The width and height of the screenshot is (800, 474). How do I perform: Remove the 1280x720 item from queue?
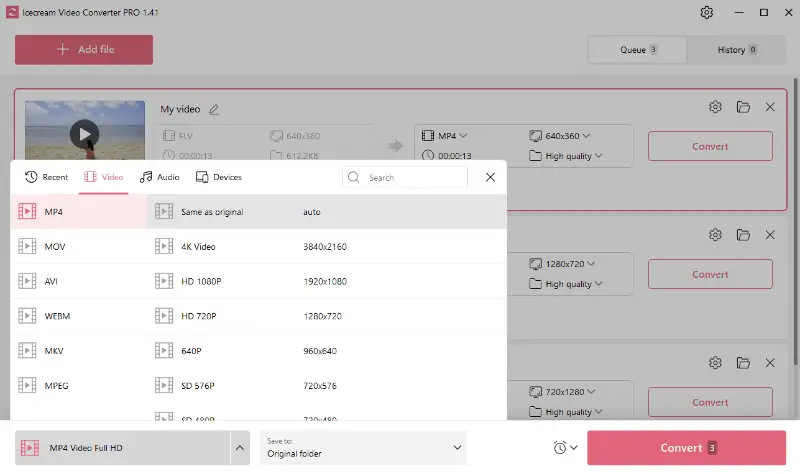pyautogui.click(x=770, y=235)
